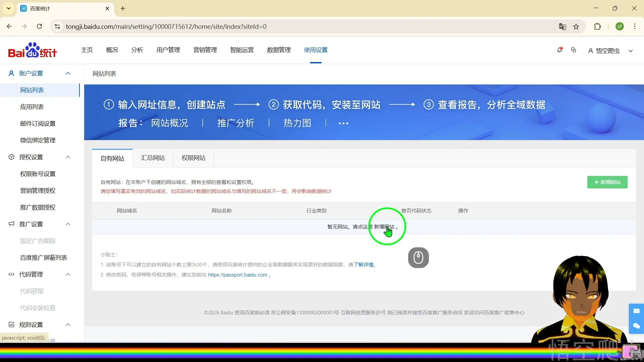
Task: Collapse the 授权设置 sidebar section
Action: (x=68, y=157)
